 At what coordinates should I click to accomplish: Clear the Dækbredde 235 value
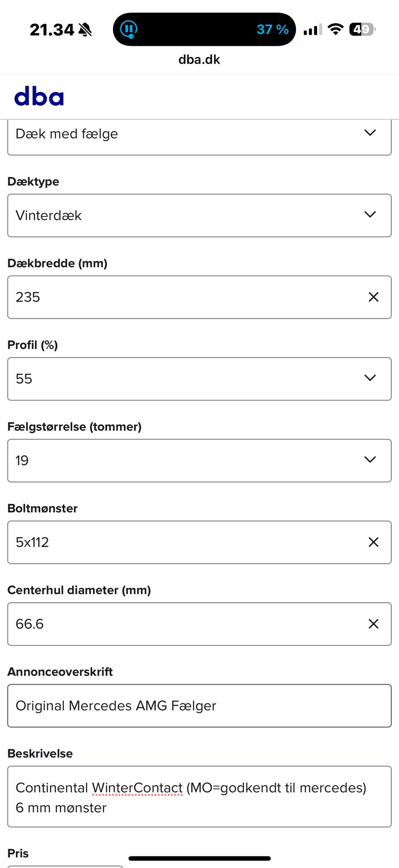[x=373, y=297]
